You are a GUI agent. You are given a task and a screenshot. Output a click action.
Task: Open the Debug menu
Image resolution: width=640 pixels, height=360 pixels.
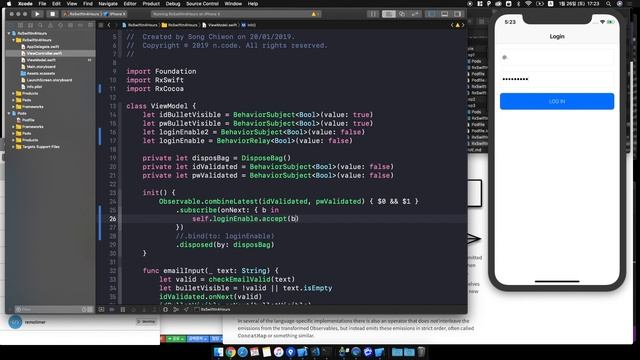173,4
